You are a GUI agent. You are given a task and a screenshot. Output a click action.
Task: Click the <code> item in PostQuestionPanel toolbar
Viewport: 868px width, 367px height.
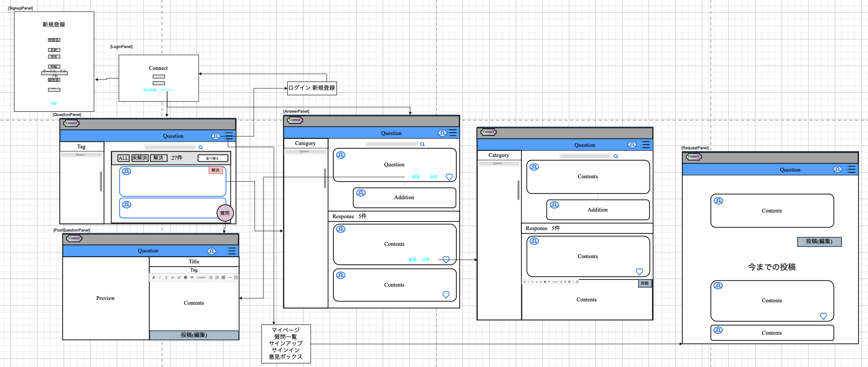click(201, 278)
